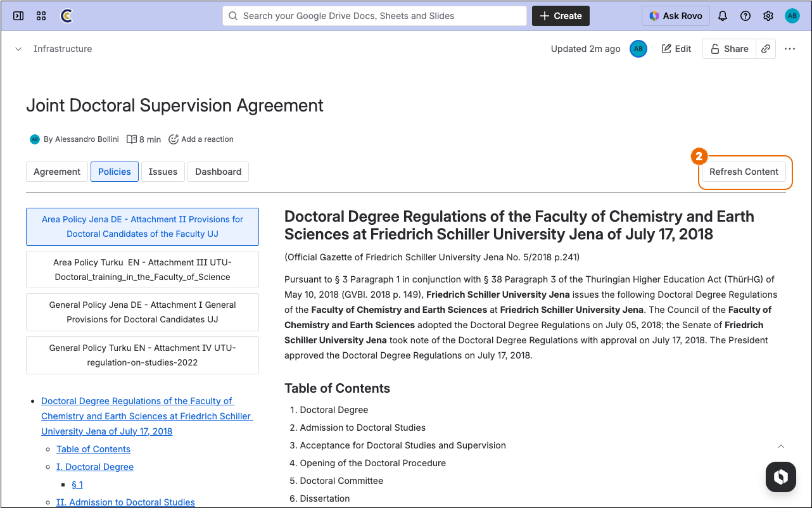Open the more actions ellipsis menu
812x508 pixels.
click(790, 49)
